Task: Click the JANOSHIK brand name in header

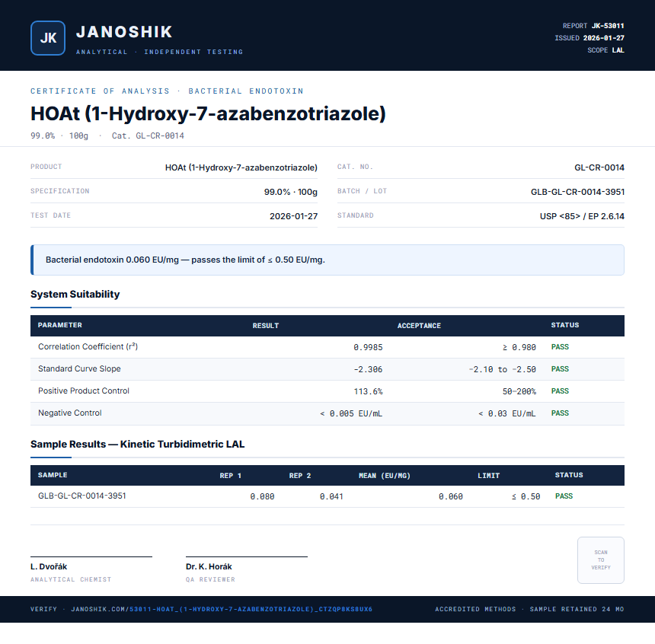Action: click(x=124, y=32)
